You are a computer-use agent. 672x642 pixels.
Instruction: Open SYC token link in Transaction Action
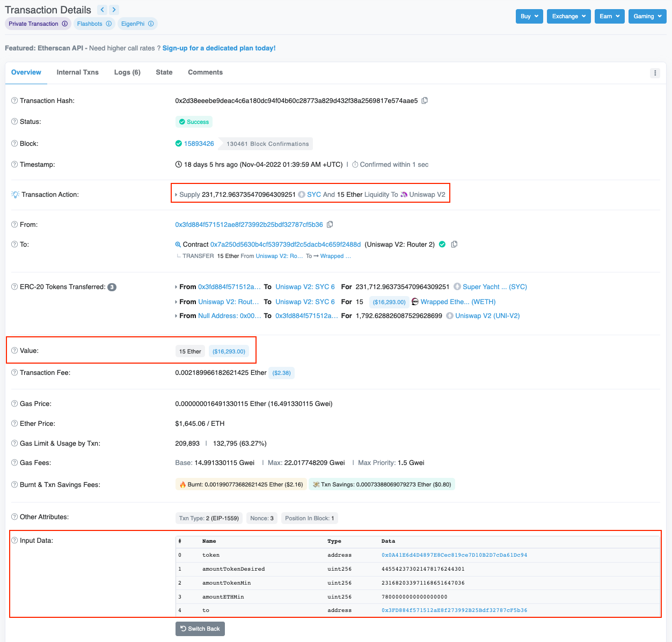314,194
